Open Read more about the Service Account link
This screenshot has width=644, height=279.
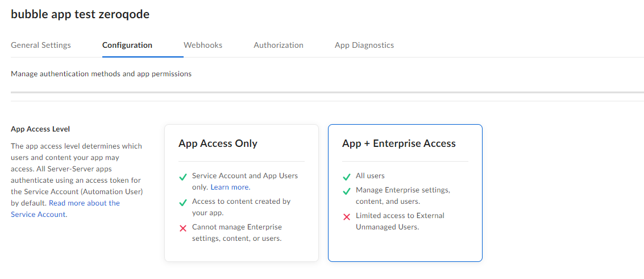[65, 208]
